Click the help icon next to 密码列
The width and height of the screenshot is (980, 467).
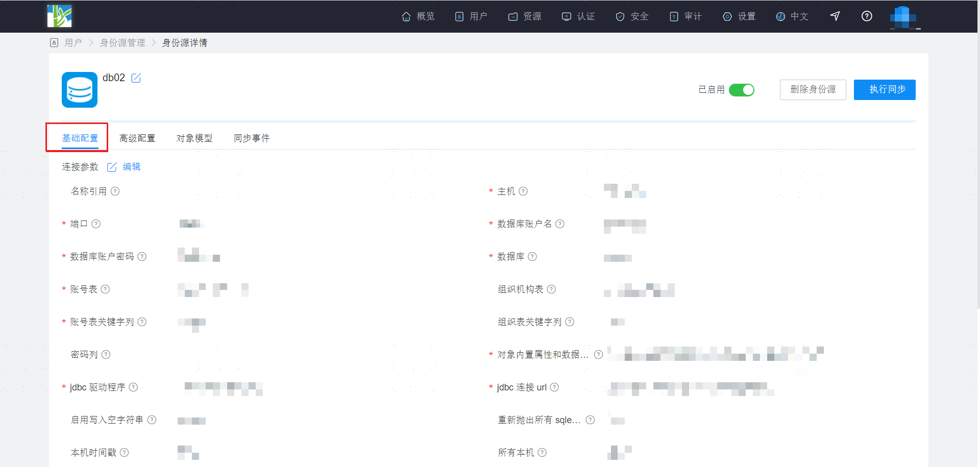[106, 355]
